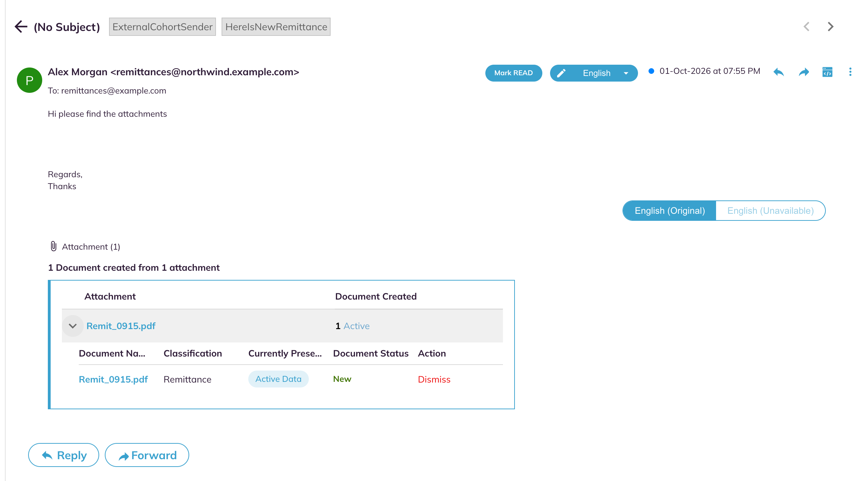The image size is (868, 481).
Task: Open the three-dot more options menu
Action: (850, 72)
